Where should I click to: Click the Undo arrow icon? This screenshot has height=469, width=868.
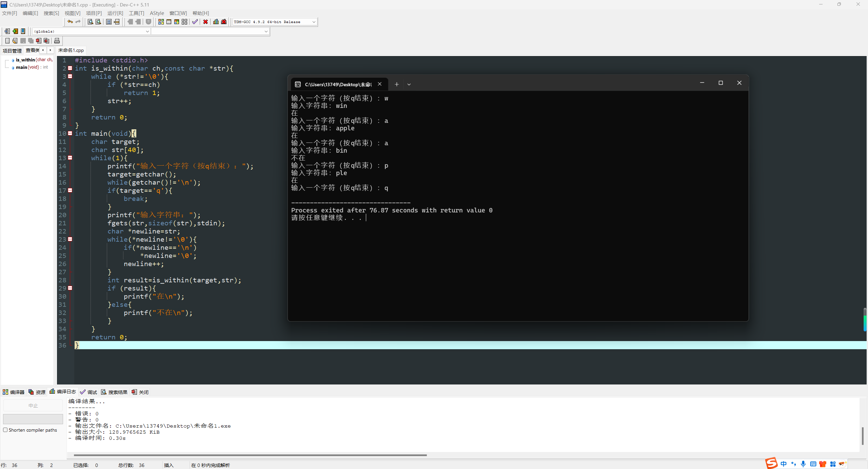(70, 22)
